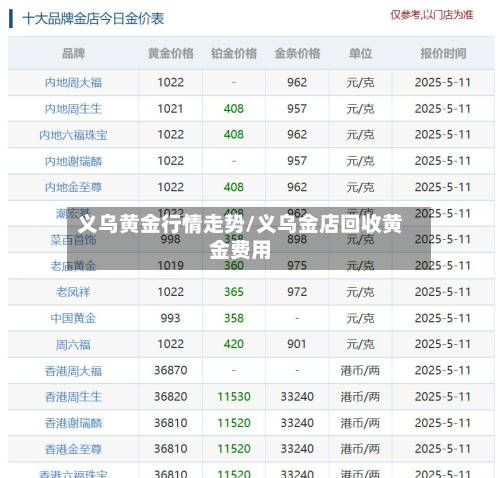This screenshot has height=478, width=500.
Task: Select gold price 1022 in 周六福 row
Action: 171,344
